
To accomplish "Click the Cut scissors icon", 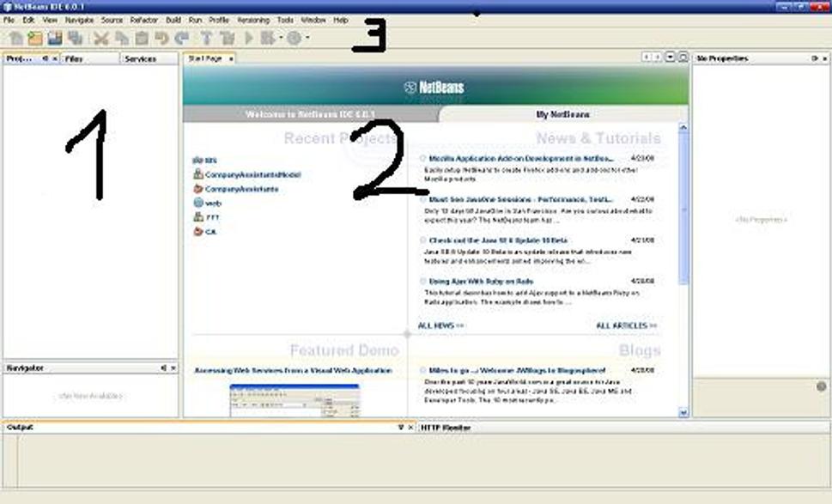I will pyautogui.click(x=100, y=38).
